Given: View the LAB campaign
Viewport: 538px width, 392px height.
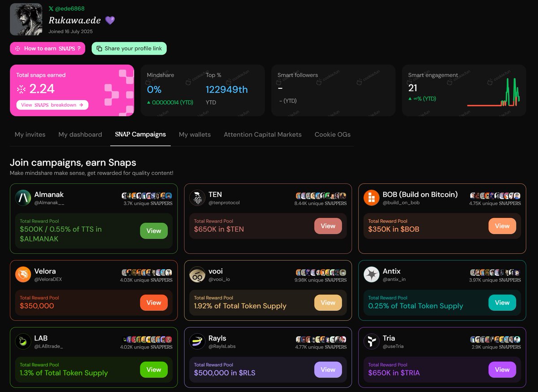Looking at the screenshot, I should click(154, 370).
